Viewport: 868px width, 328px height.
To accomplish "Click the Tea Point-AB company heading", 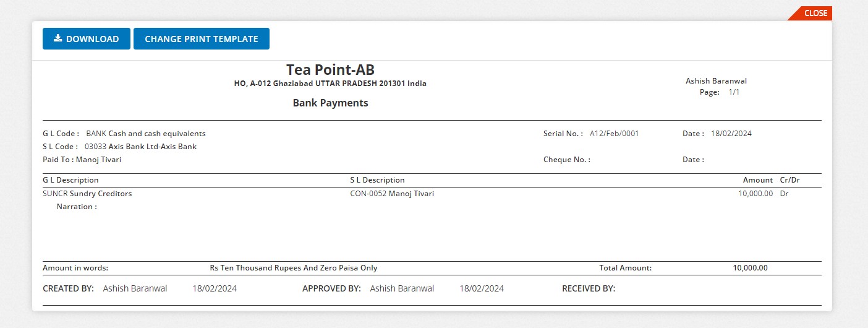I will coord(330,70).
